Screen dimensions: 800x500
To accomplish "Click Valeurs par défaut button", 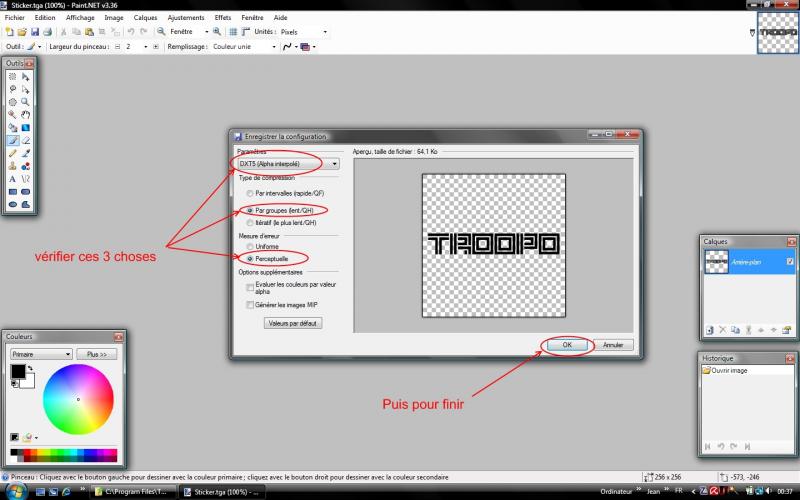I will pos(293,323).
